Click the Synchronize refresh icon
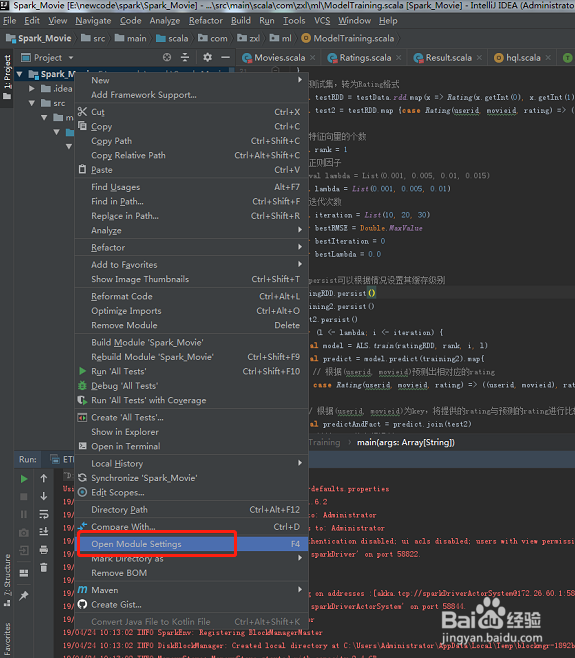The height and width of the screenshot is (658, 575). [82, 478]
